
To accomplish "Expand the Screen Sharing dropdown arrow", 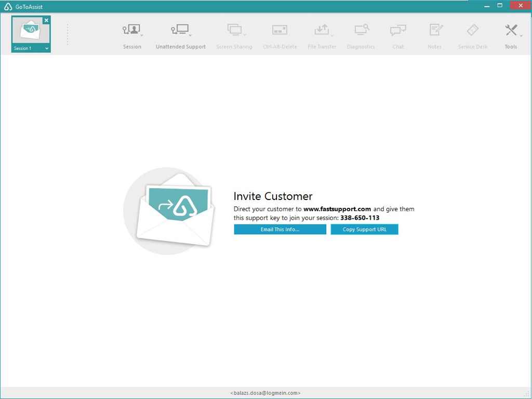I will click(245, 35).
